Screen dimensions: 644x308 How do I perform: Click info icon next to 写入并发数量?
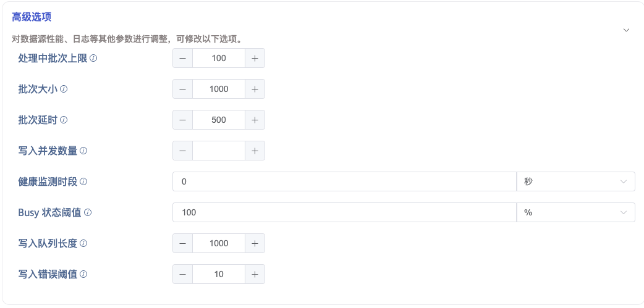[x=83, y=151]
